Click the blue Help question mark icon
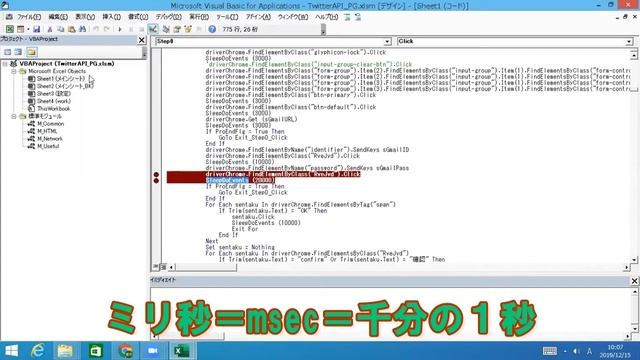Viewport: 640px width, 360px height. [212, 29]
